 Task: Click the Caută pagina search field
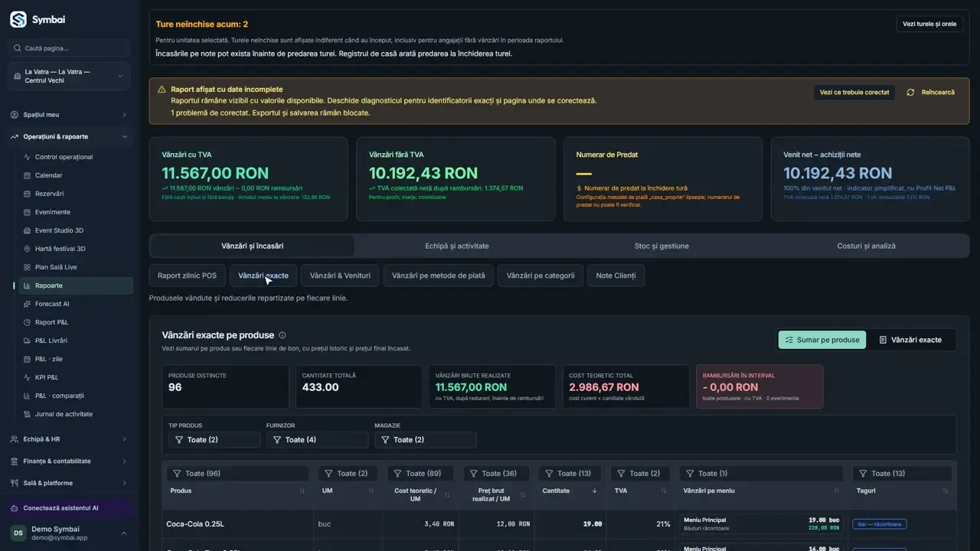[x=69, y=48]
